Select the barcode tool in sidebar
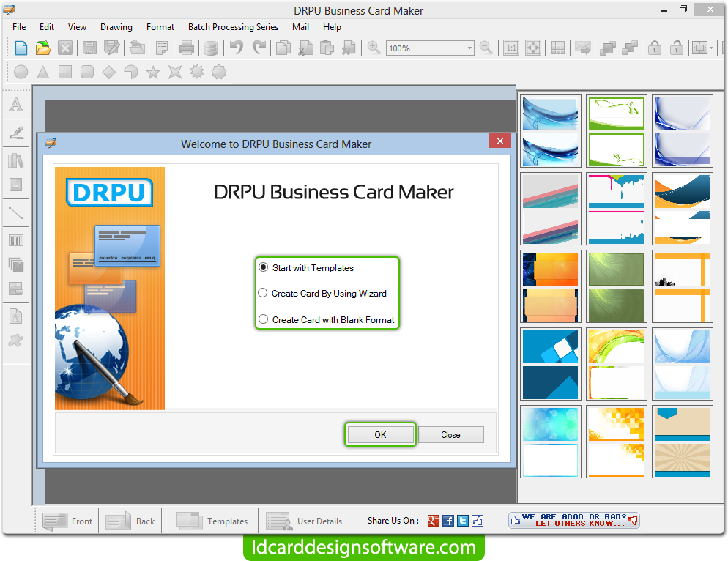 (x=15, y=239)
